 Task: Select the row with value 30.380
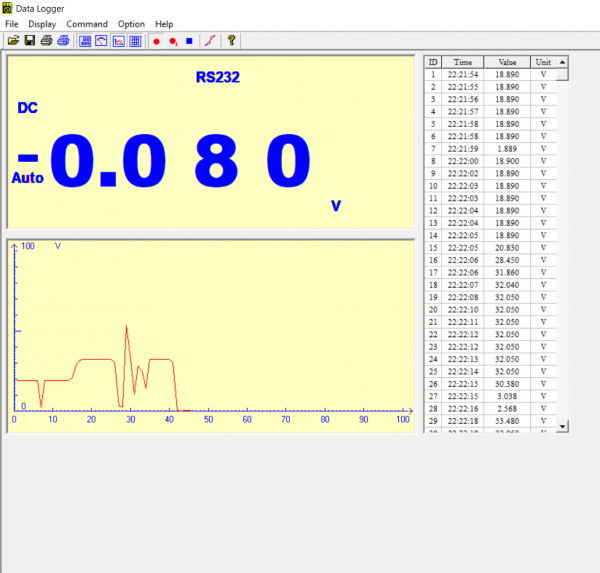(x=490, y=384)
